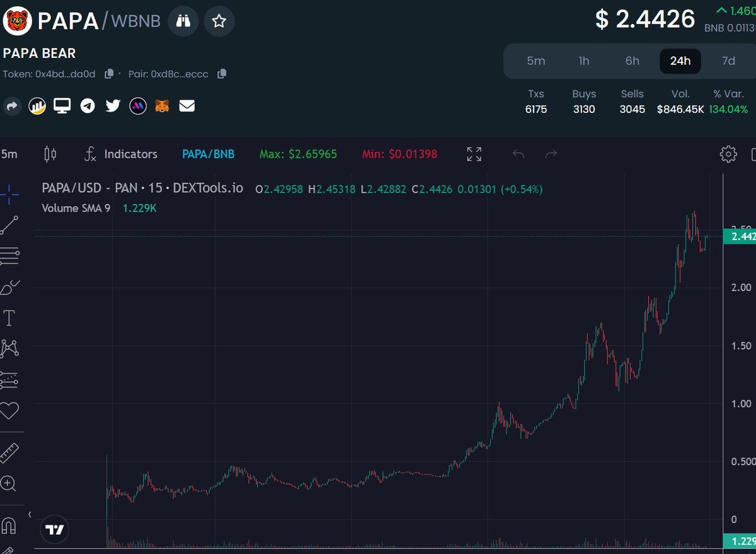Open the 5m interval dropdown on chart
Image resolution: width=756 pixels, height=554 pixels.
tap(9, 154)
